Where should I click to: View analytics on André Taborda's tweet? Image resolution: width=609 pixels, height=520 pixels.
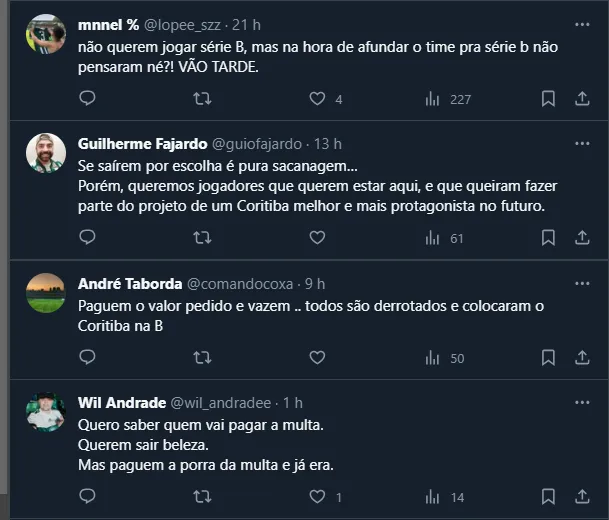[433, 357]
